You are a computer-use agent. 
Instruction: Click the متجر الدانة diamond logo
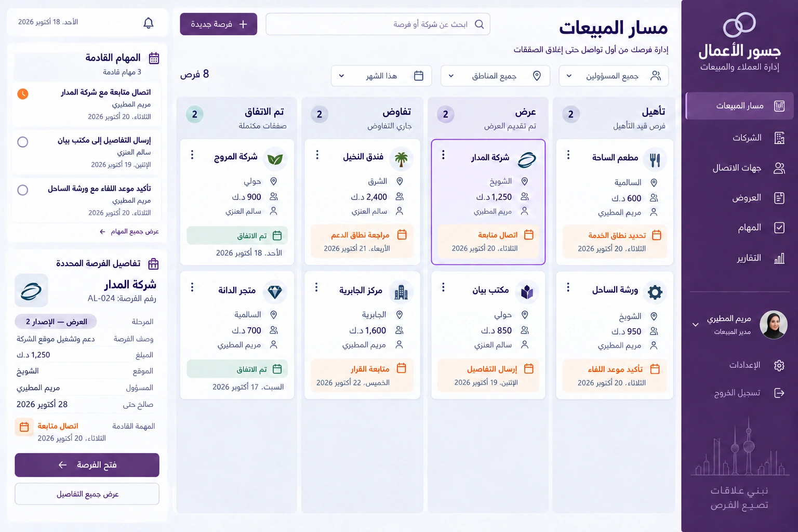pyautogui.click(x=275, y=292)
